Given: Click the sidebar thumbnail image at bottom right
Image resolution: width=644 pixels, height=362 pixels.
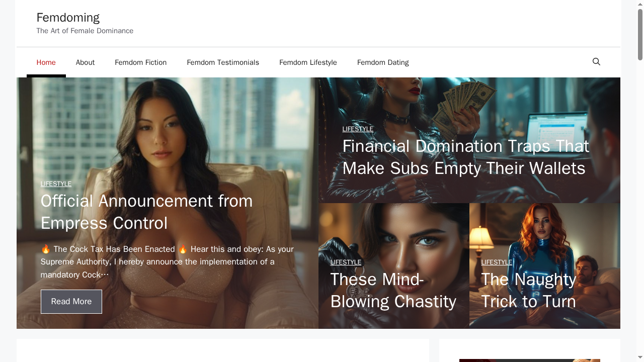Looking at the screenshot, I should pyautogui.click(x=529, y=360).
